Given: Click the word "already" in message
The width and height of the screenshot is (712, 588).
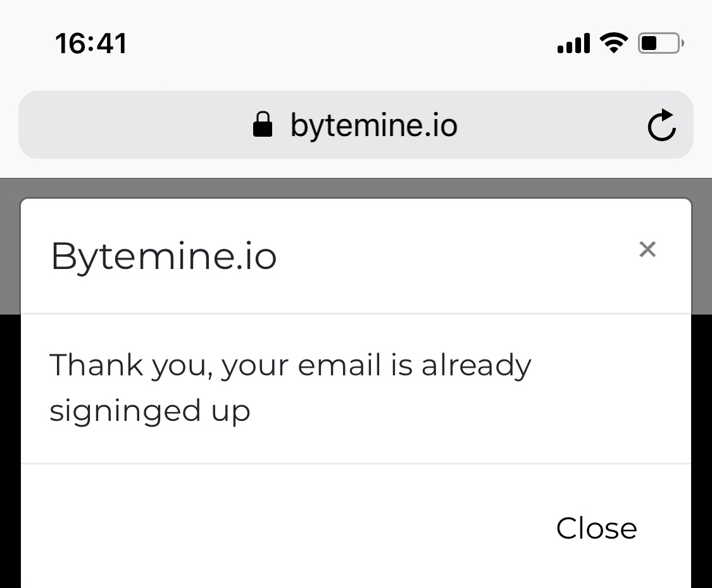Looking at the screenshot, I should point(476,365).
